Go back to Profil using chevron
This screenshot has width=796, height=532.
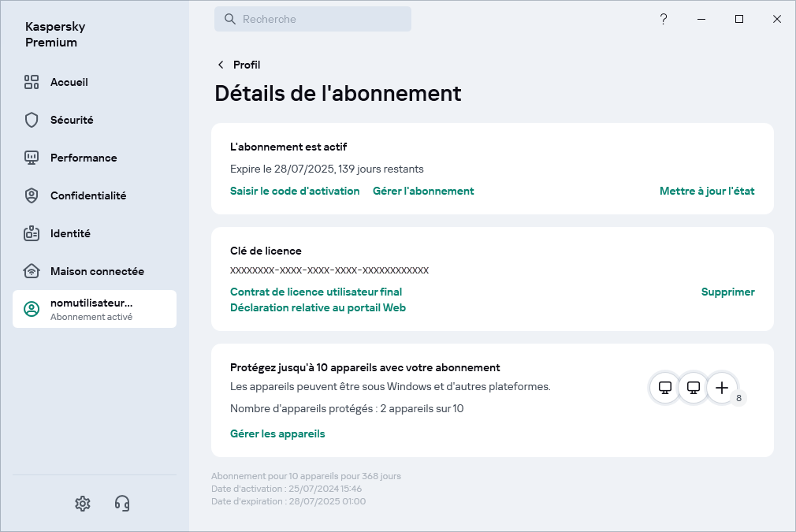pyautogui.click(x=221, y=65)
